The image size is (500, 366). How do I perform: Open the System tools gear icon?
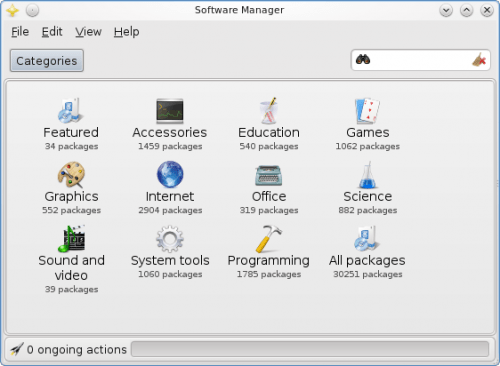tap(170, 239)
